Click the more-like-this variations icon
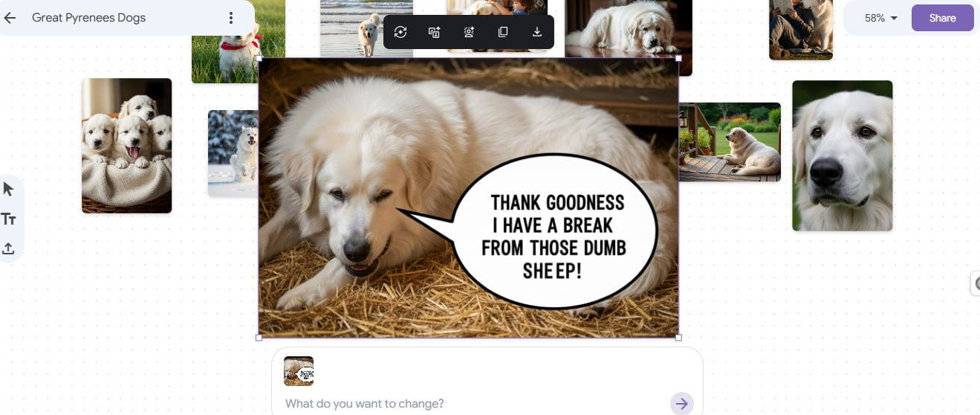This screenshot has width=980, height=415. [435, 32]
